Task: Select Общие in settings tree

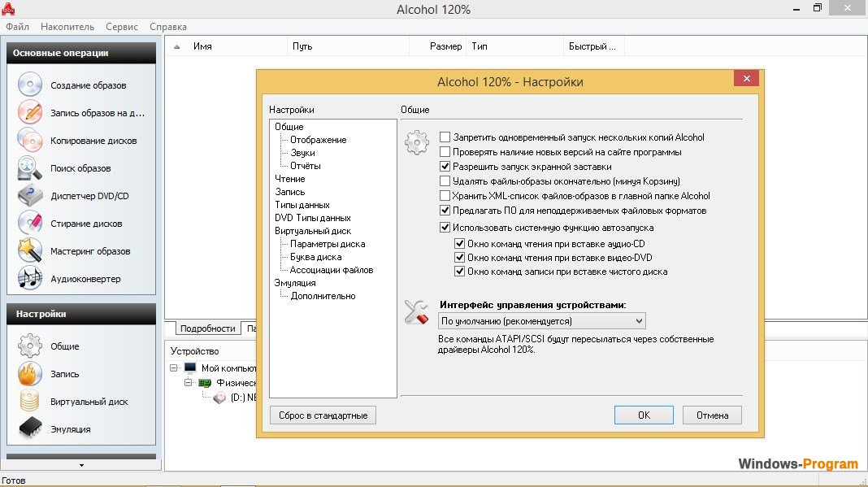Action: tap(289, 127)
